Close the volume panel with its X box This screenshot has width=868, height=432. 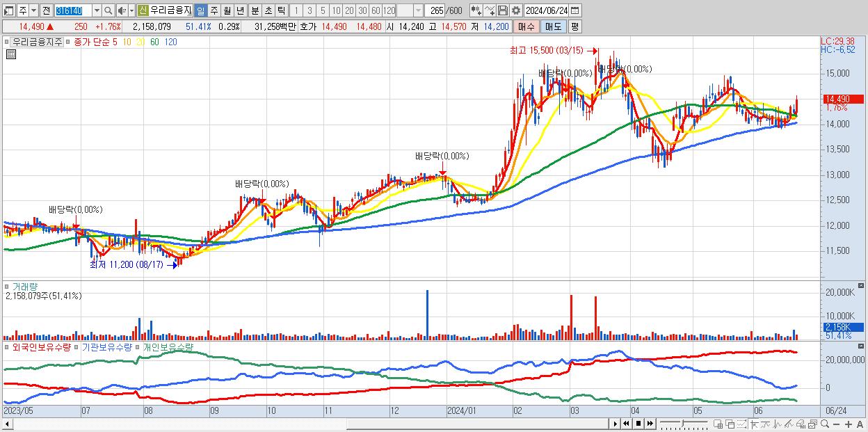862,286
